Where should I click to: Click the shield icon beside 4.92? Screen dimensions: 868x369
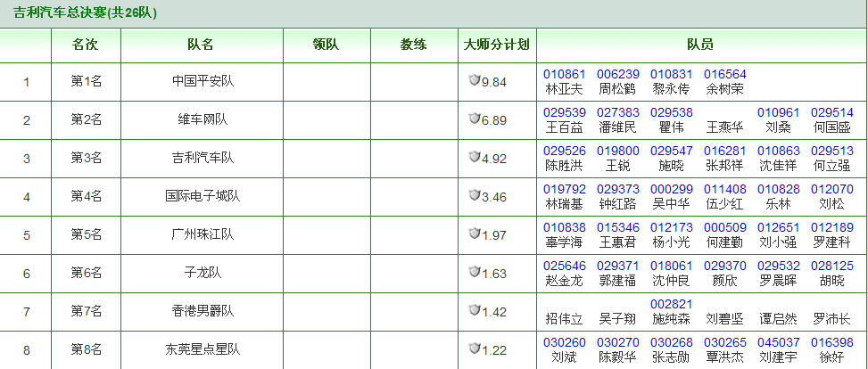(x=475, y=158)
